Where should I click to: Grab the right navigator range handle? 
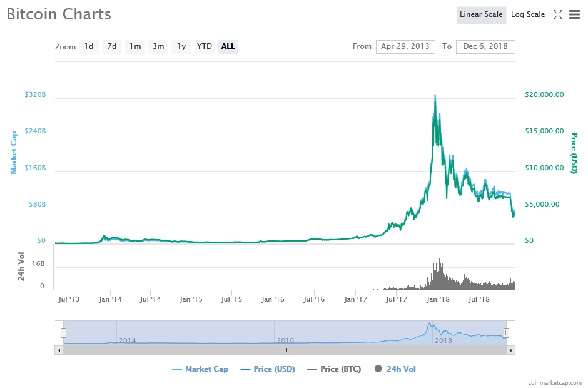coord(507,333)
